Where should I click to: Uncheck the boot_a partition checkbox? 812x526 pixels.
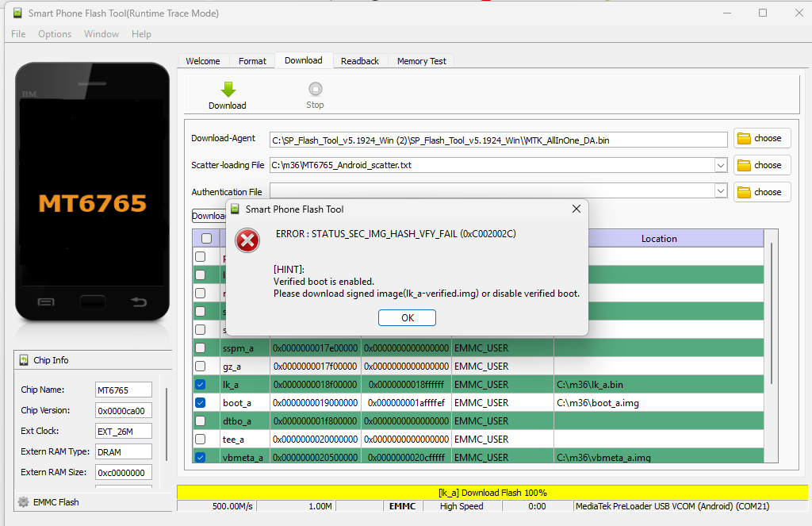201,403
